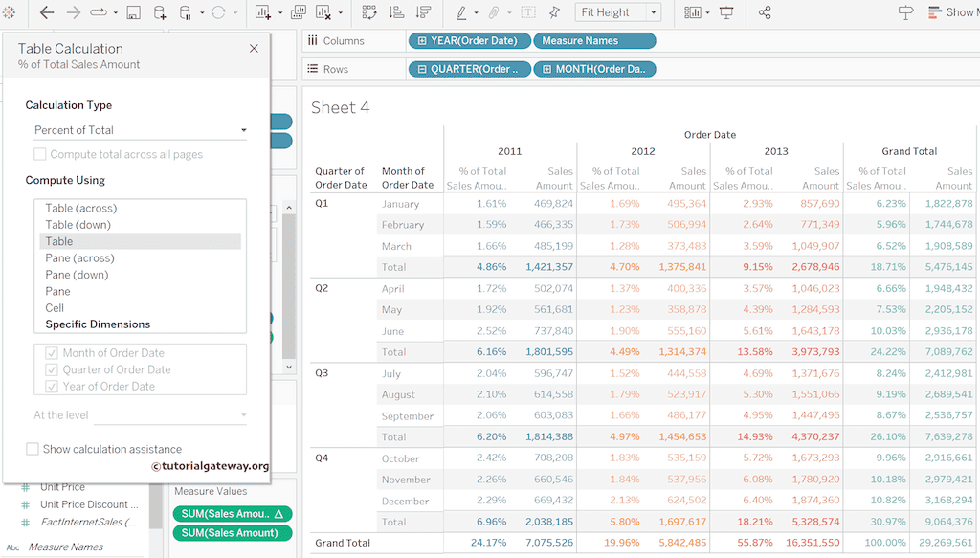
Task: Click the Tableau logo start page icon
Action: click(8, 11)
